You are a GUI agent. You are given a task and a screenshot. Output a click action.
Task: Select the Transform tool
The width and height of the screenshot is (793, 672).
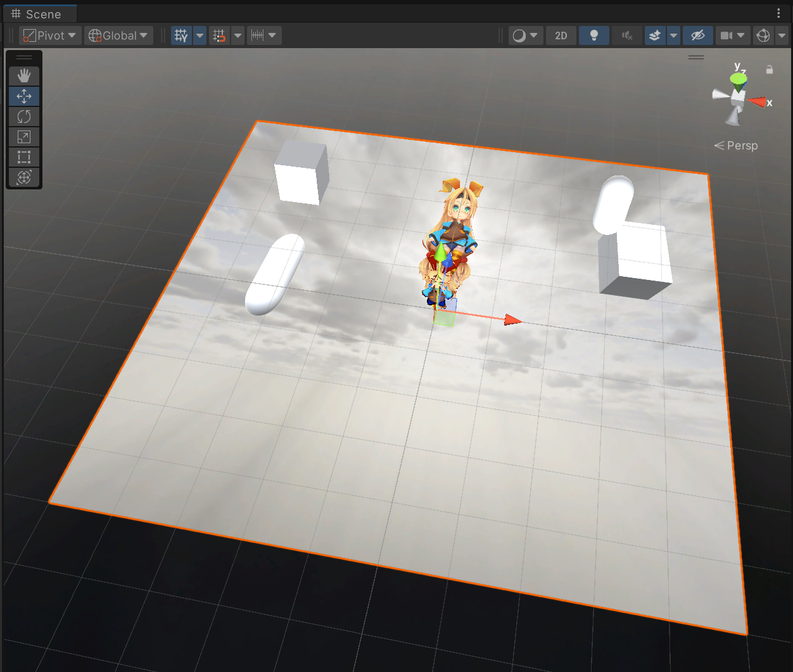[24, 177]
